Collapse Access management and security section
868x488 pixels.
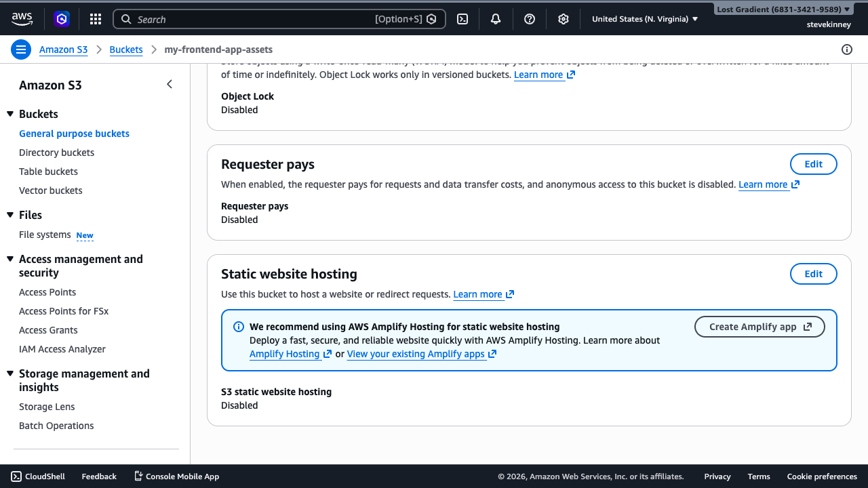(10, 259)
